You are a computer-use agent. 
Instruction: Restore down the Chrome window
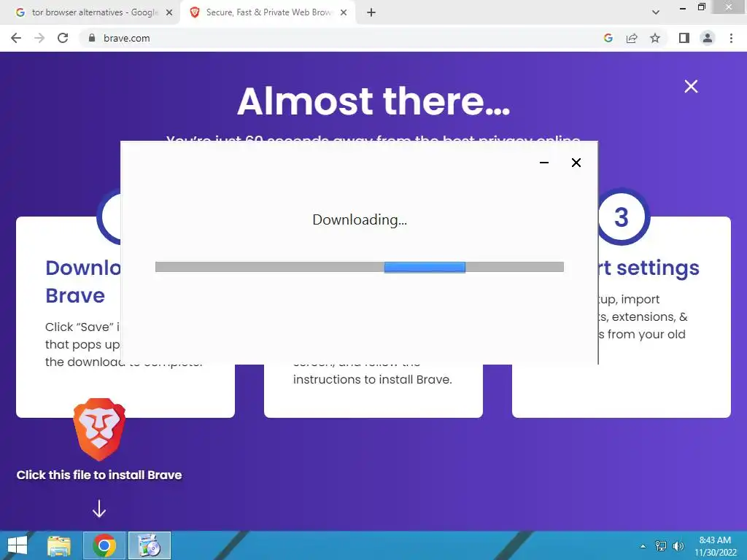coord(701,7)
